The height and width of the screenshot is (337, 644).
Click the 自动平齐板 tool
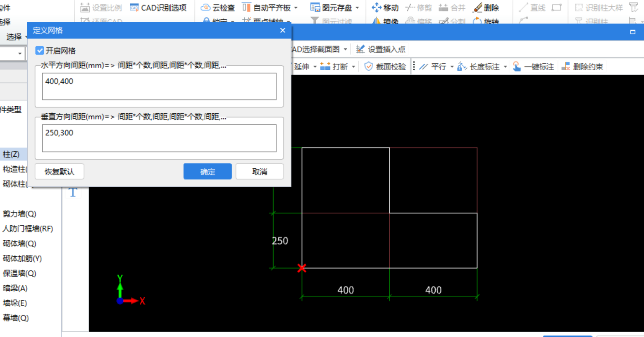[x=267, y=7]
